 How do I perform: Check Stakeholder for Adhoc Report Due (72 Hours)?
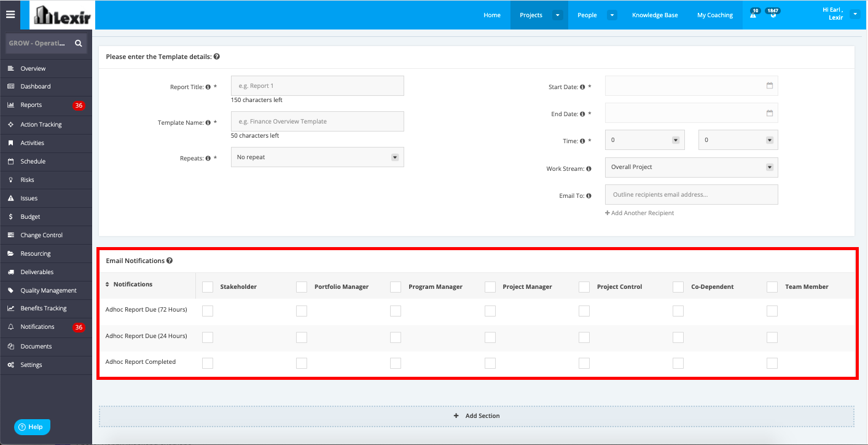pos(208,311)
